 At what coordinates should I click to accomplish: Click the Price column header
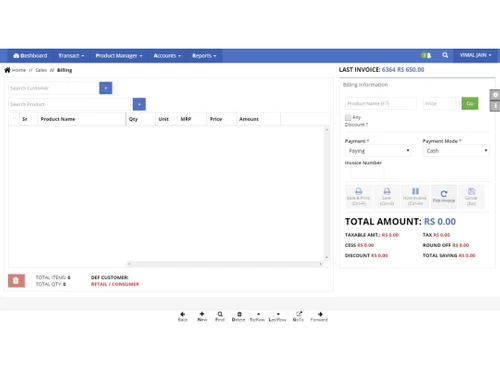(x=221, y=119)
